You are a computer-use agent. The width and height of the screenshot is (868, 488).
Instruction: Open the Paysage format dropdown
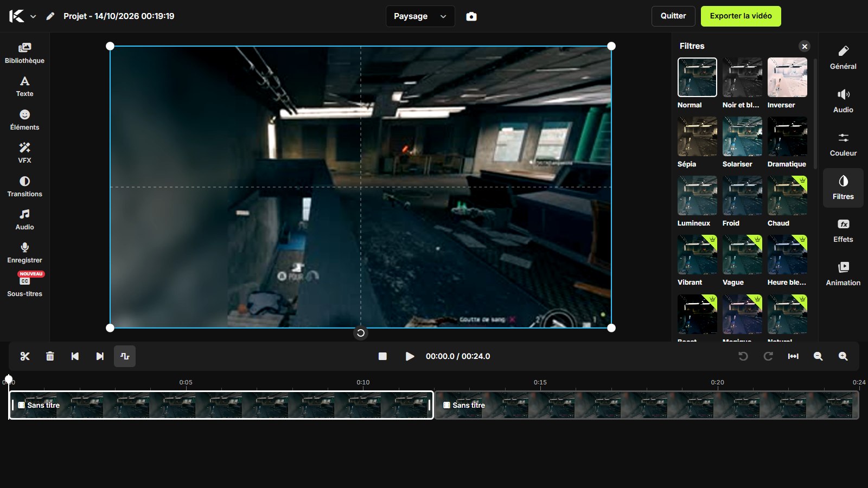(x=420, y=16)
